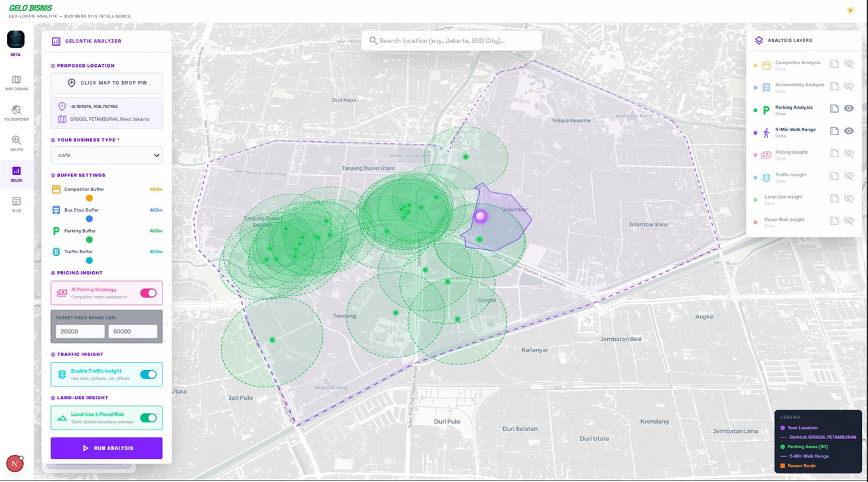Click the Analysis Layers stack icon
This screenshot has height=482, width=868.
(759, 40)
